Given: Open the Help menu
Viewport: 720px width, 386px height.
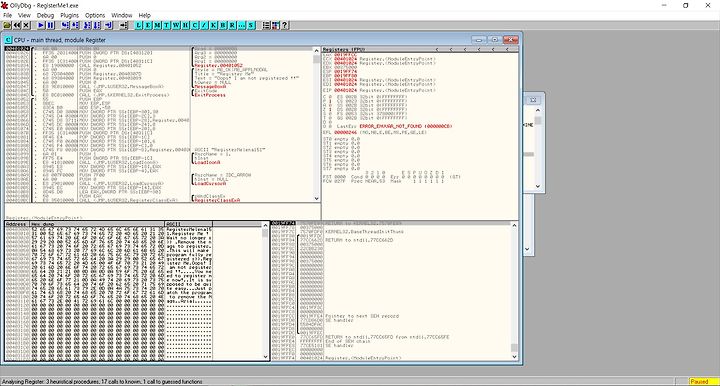Looking at the screenshot, I should [x=145, y=15].
